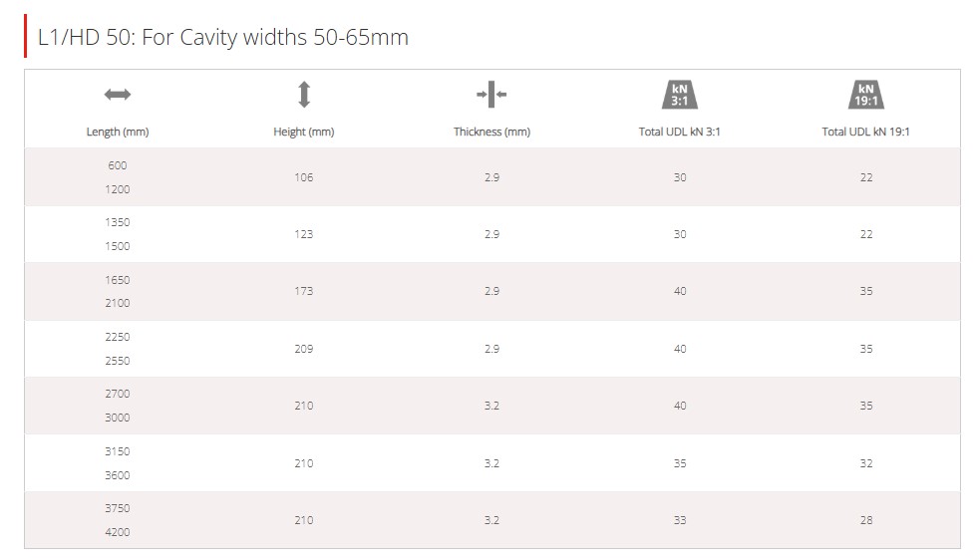
Task: Click the kN 19:1 weight icon
Action: 866,95
